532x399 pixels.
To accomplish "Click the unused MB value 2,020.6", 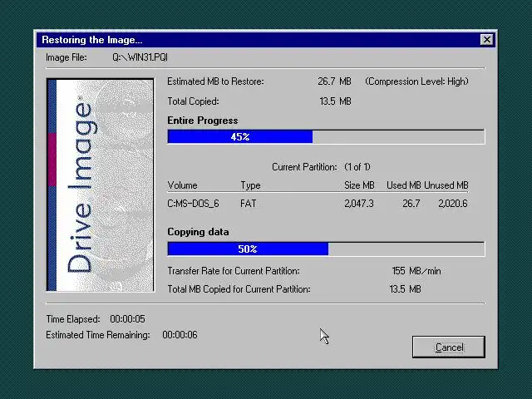I will click(x=453, y=204).
